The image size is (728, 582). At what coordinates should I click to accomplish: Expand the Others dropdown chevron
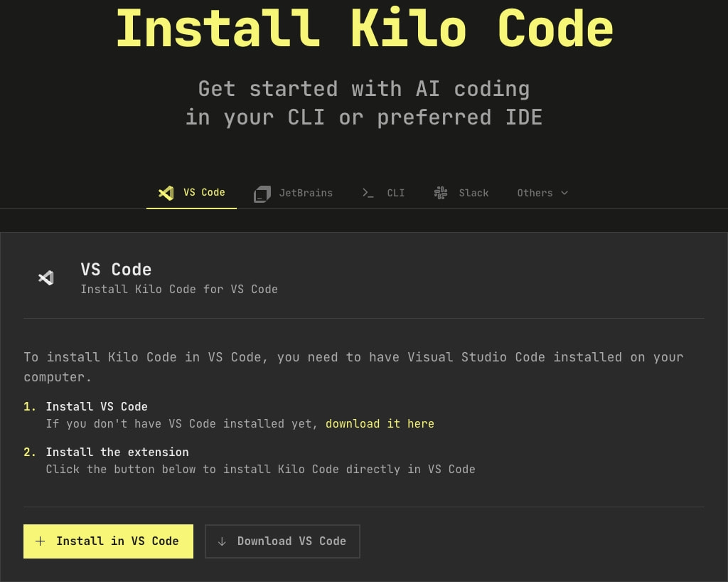tap(564, 193)
